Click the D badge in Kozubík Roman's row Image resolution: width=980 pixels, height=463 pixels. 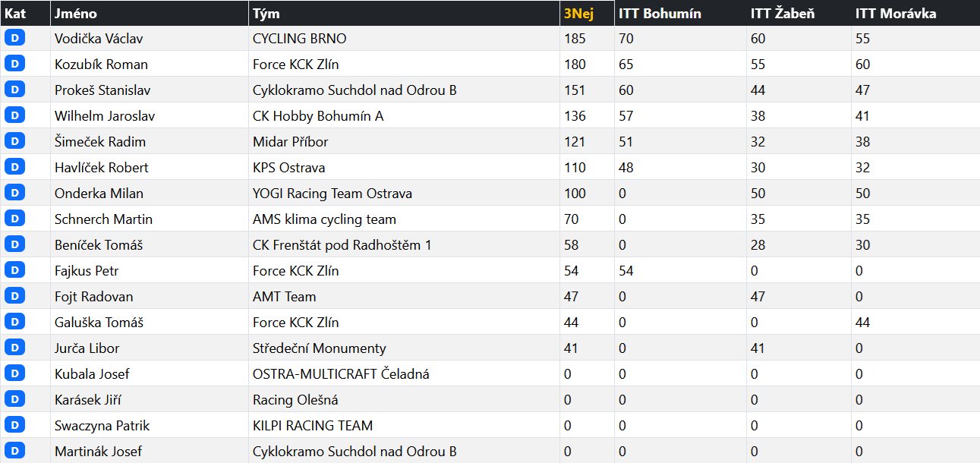14,64
